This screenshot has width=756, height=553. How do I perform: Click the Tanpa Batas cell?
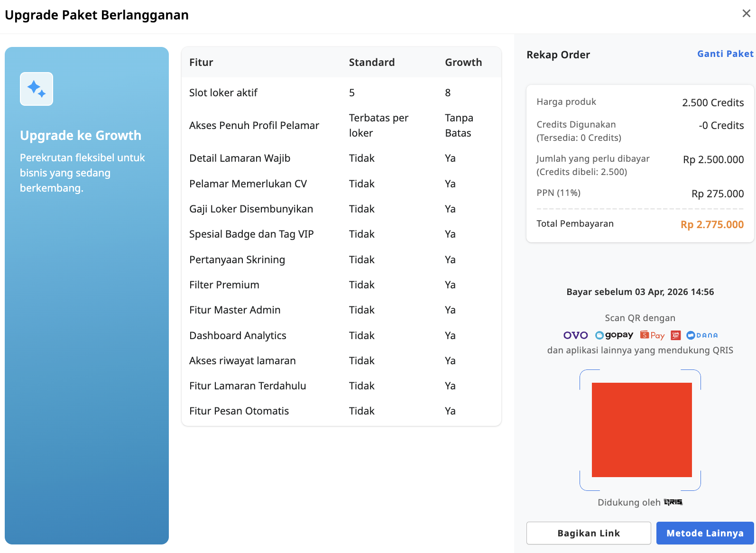(x=459, y=125)
